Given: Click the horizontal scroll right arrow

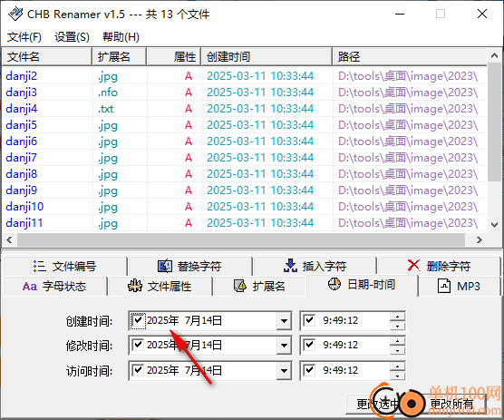Looking at the screenshot, I should tap(480, 239).
